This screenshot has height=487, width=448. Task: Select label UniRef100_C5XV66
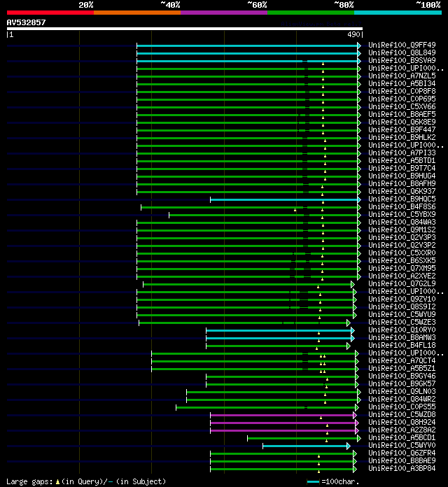pyautogui.click(x=402, y=106)
